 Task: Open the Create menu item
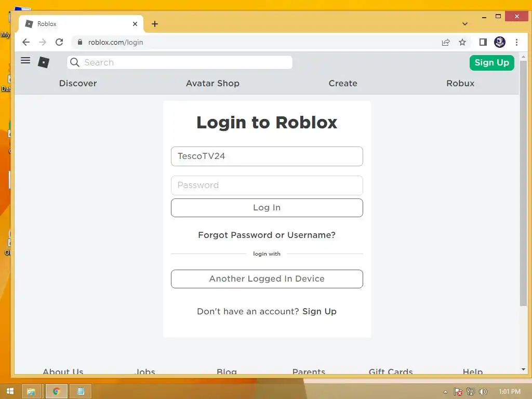point(343,83)
